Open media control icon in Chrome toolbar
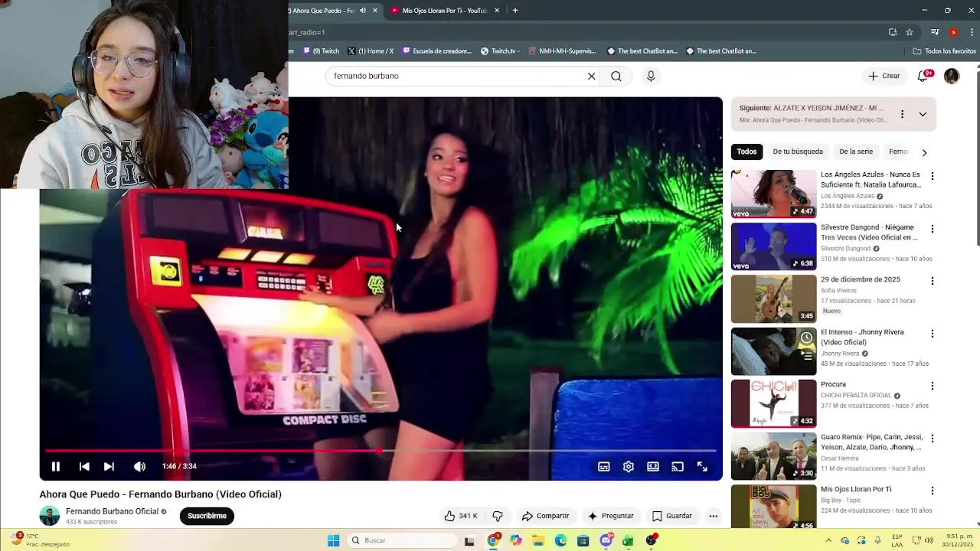The height and width of the screenshot is (551, 980). click(935, 32)
